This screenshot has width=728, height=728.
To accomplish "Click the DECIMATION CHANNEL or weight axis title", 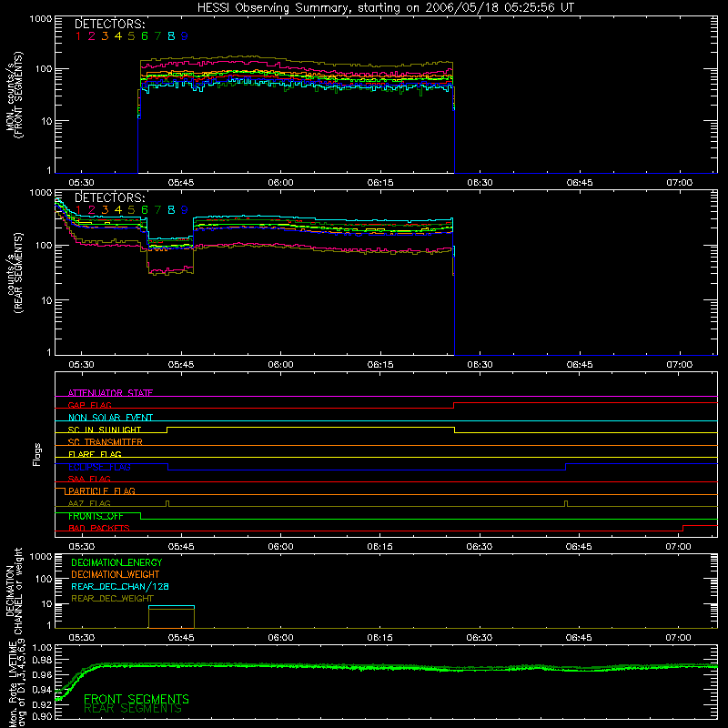I will (15, 591).
